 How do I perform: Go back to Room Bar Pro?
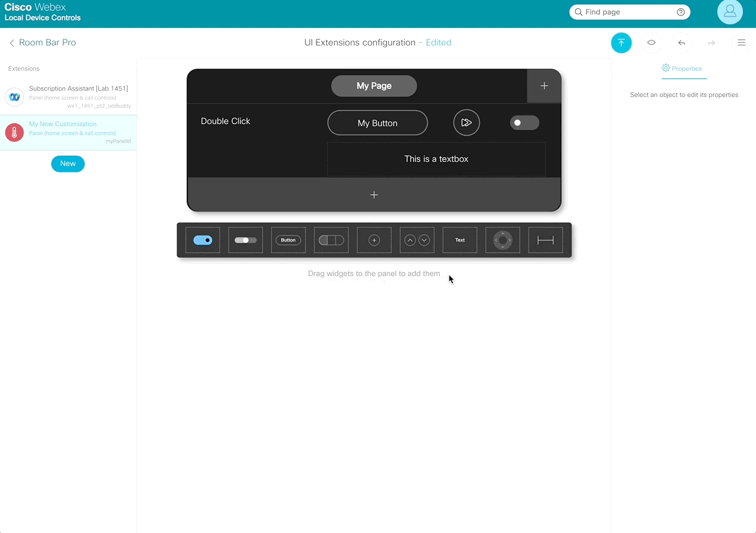tap(42, 43)
